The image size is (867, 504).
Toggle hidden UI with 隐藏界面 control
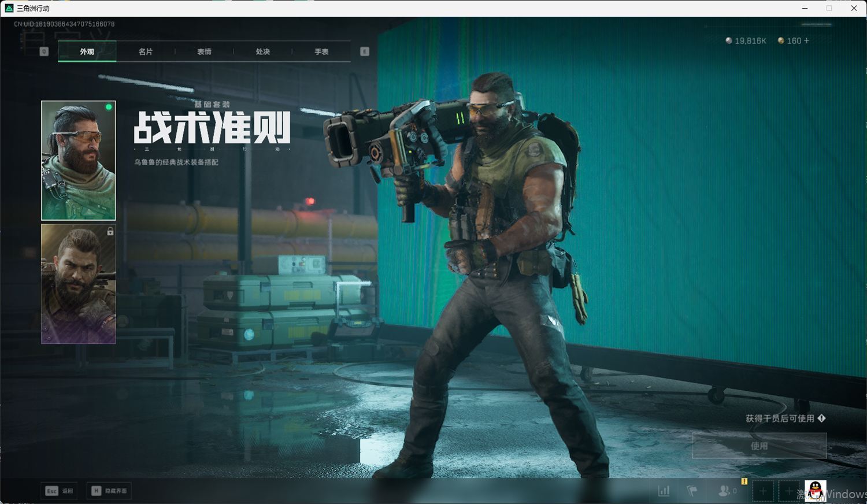click(109, 490)
